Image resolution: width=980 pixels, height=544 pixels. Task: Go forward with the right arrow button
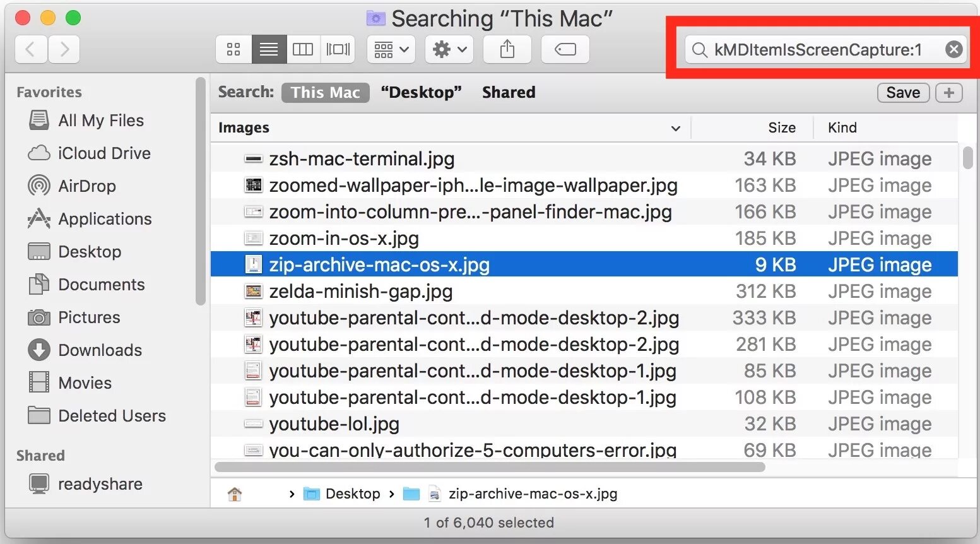coord(64,49)
